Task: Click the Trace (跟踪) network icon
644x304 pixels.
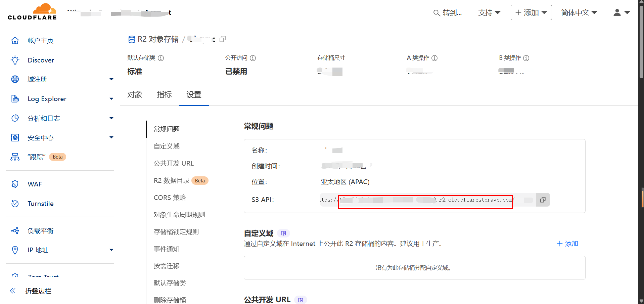Action: click(x=15, y=157)
